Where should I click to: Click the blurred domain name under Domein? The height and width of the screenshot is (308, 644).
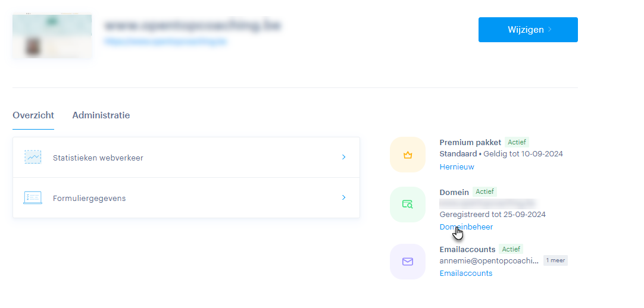click(488, 203)
